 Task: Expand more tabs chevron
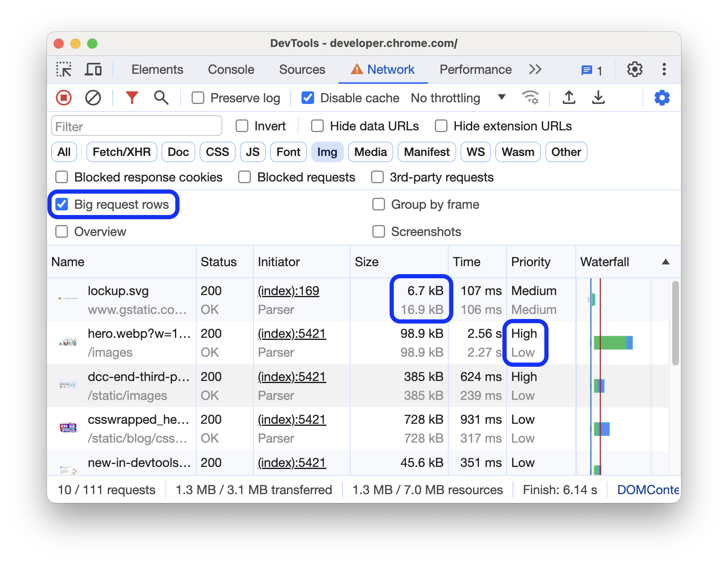(x=535, y=70)
